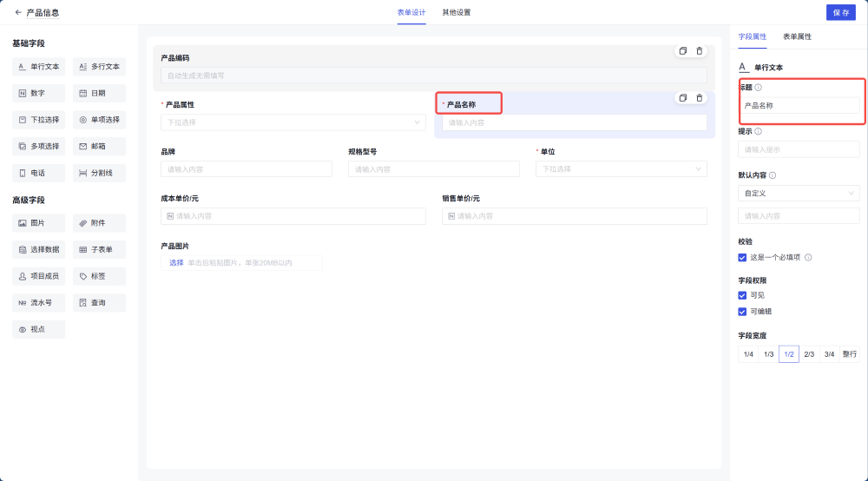Open the 默认内容 自定义 dropdown
Image resolution: width=868 pixels, height=481 pixels.
click(x=799, y=193)
